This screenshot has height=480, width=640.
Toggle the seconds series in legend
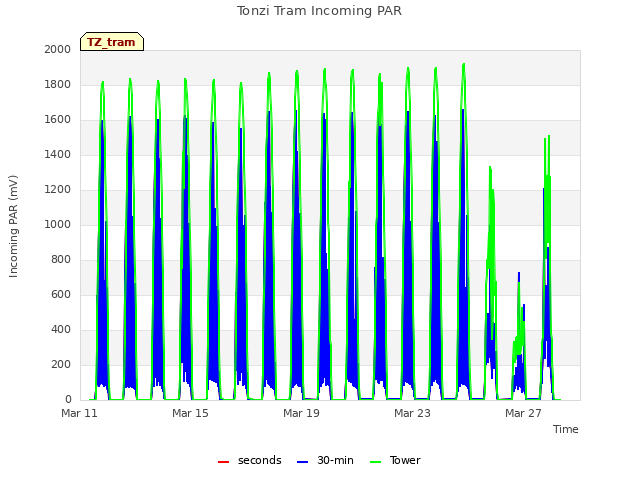pos(249,460)
